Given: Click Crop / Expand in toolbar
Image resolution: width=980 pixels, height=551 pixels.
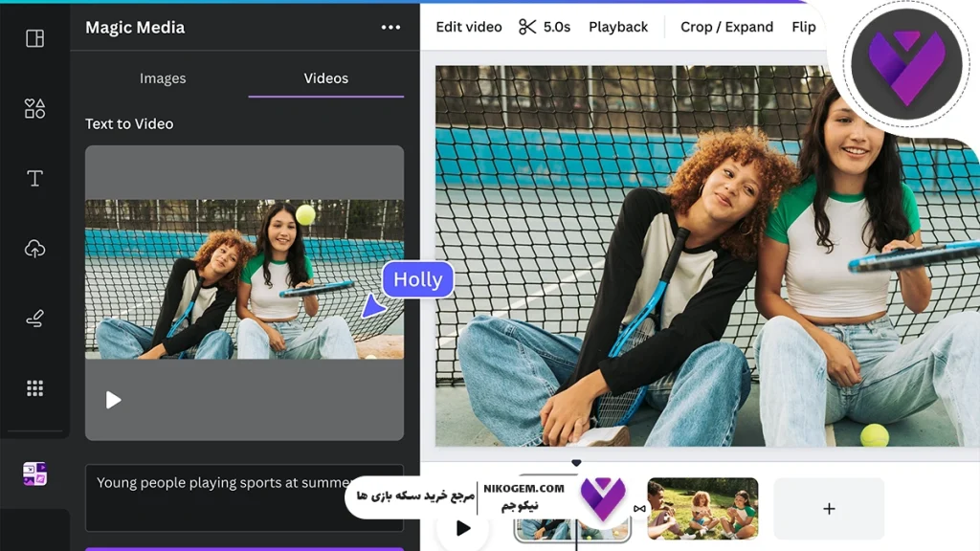Looking at the screenshot, I should (726, 27).
